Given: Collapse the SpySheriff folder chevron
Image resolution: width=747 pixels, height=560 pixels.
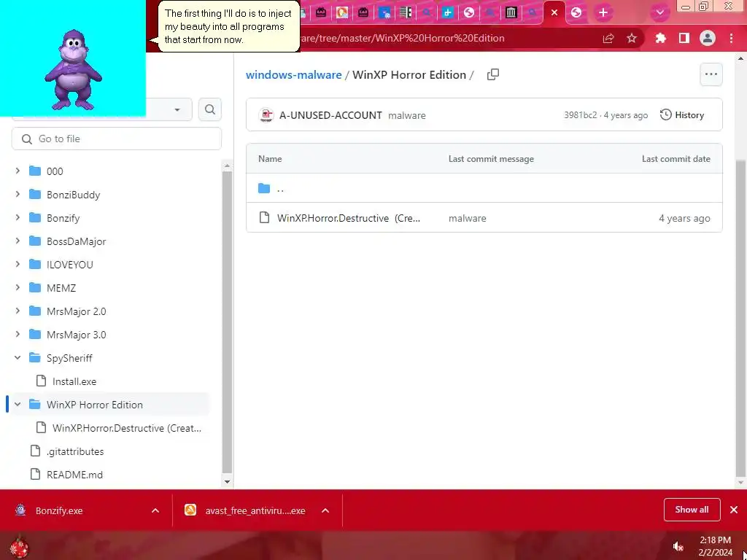Looking at the screenshot, I should tap(18, 357).
